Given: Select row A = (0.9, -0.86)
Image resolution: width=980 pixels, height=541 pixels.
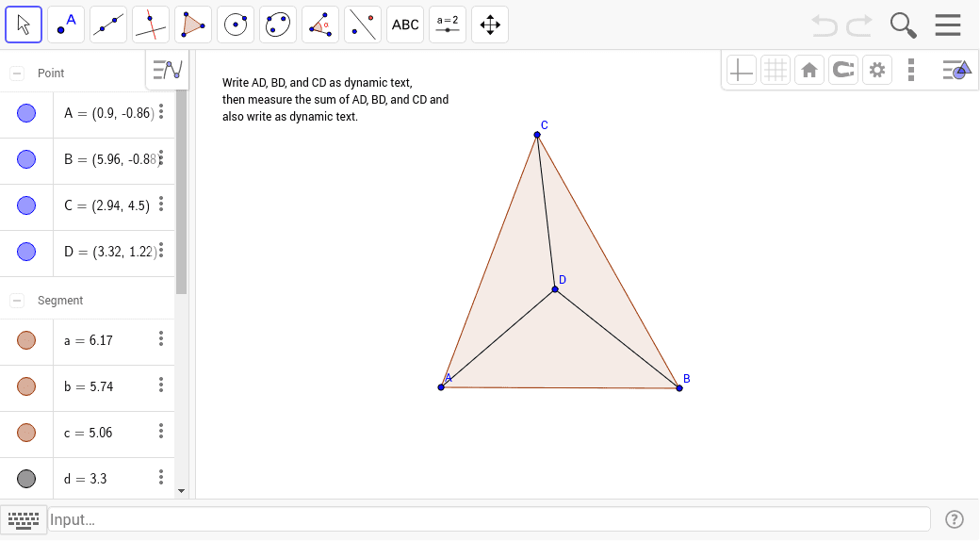Looking at the screenshot, I should coord(88,114).
